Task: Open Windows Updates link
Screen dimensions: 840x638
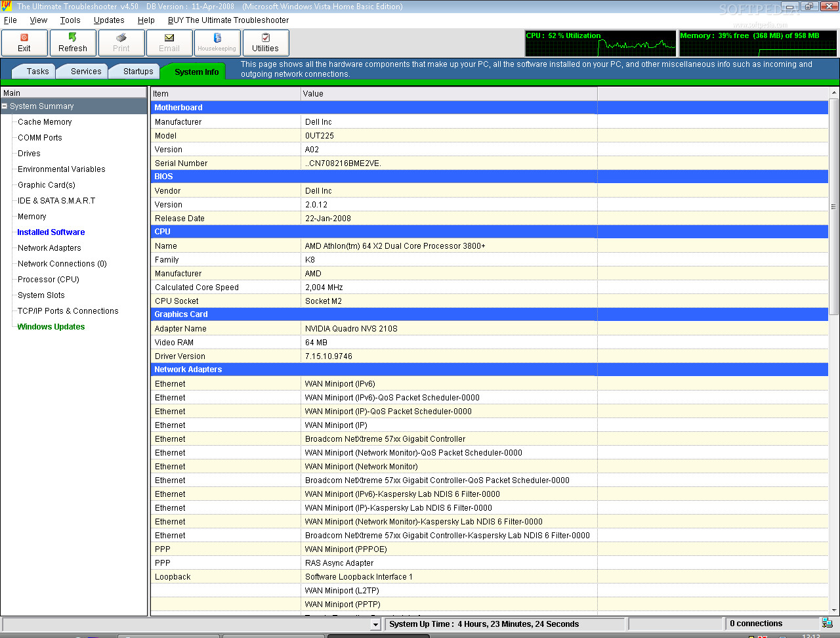Action: click(51, 327)
